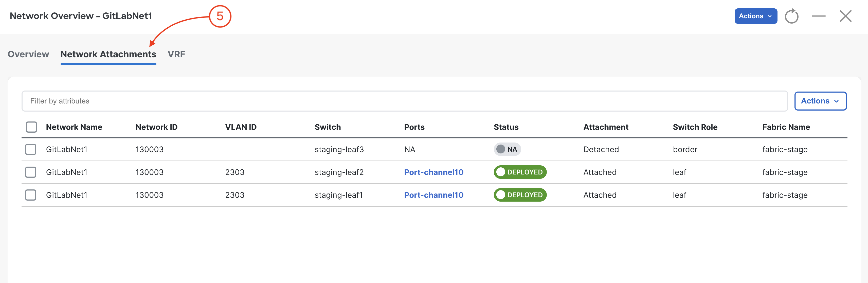Check the staging-leaf3 row checkbox
868x283 pixels.
pyautogui.click(x=31, y=149)
